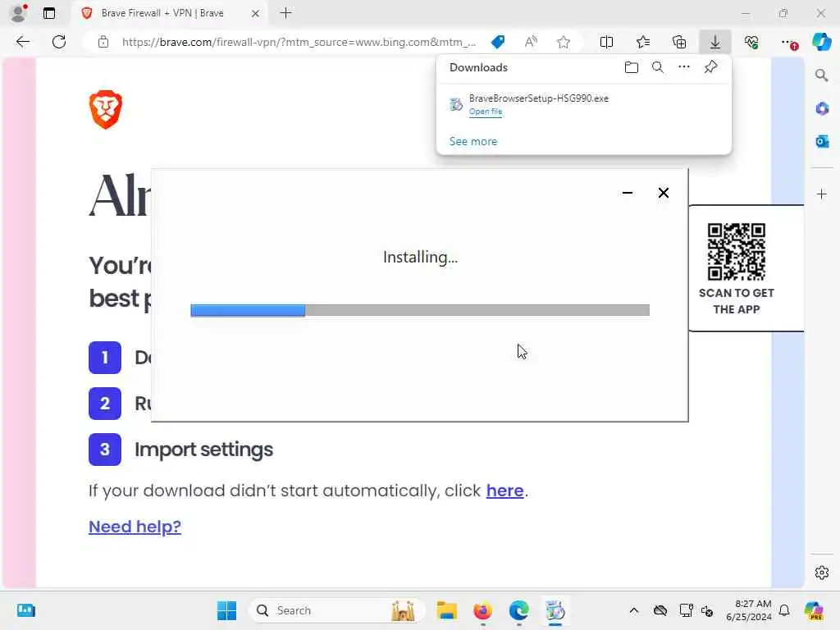Switch to Edge taskbar icon
840x630 pixels.
coord(518,610)
